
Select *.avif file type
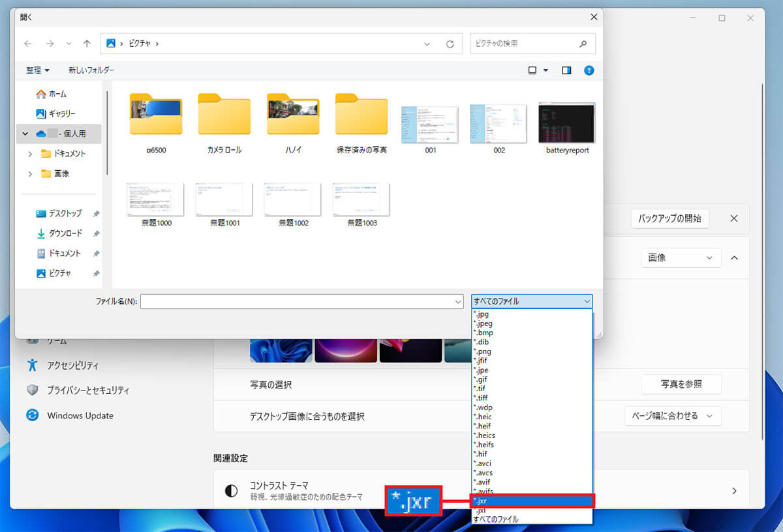pos(531,482)
